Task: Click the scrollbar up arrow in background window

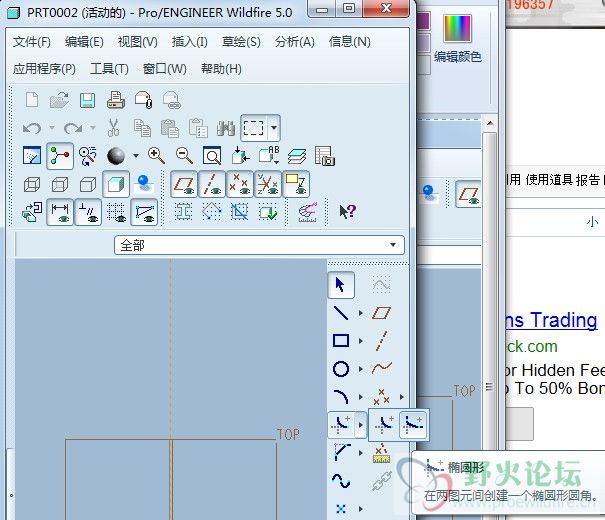Action: pyautogui.click(x=490, y=123)
